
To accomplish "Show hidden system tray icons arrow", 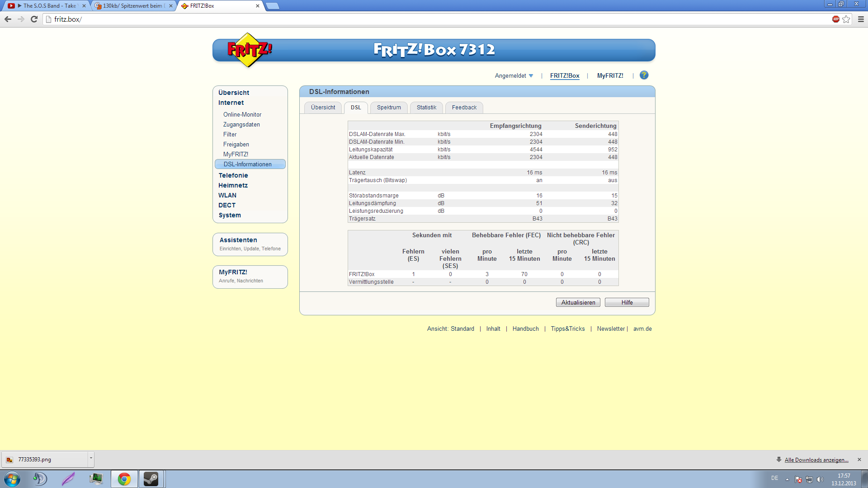I will [787, 479].
